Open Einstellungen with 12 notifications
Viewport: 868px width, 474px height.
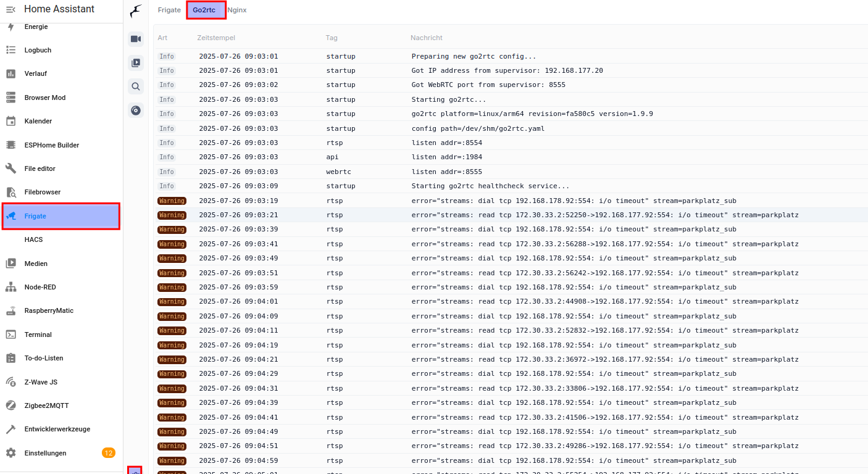tap(45, 453)
